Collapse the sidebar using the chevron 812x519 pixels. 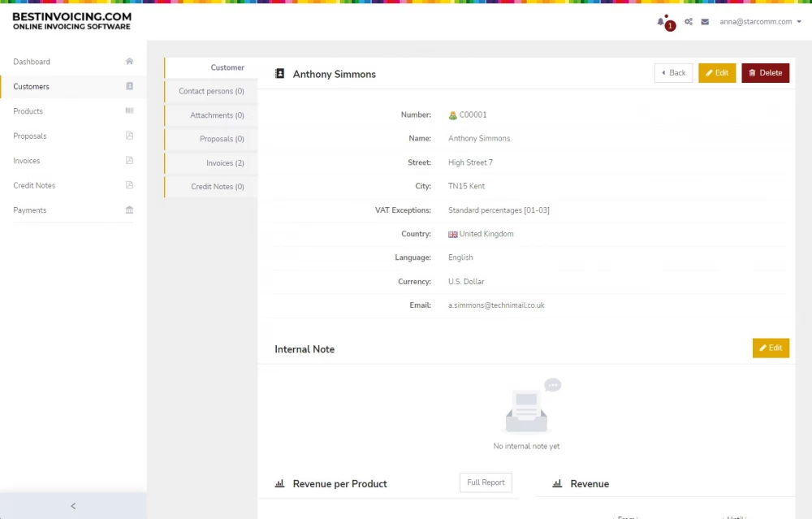click(x=73, y=506)
